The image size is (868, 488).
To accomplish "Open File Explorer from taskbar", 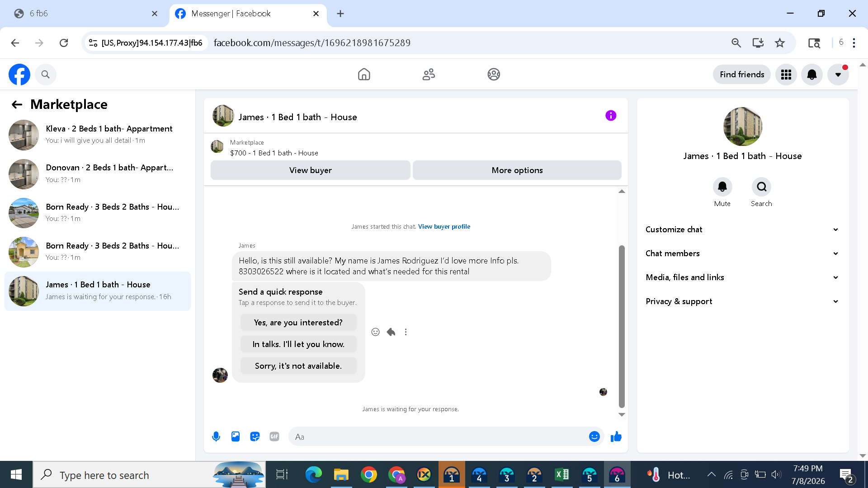I will point(341,474).
